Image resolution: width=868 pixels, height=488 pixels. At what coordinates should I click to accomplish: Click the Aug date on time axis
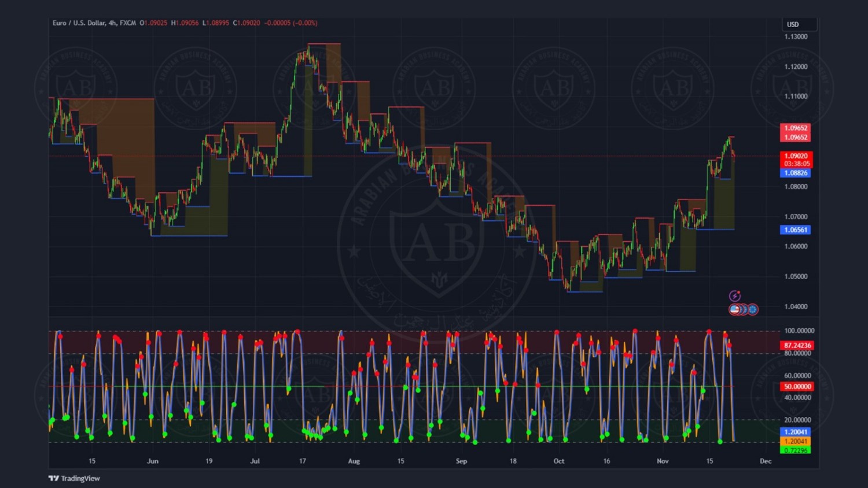click(354, 461)
